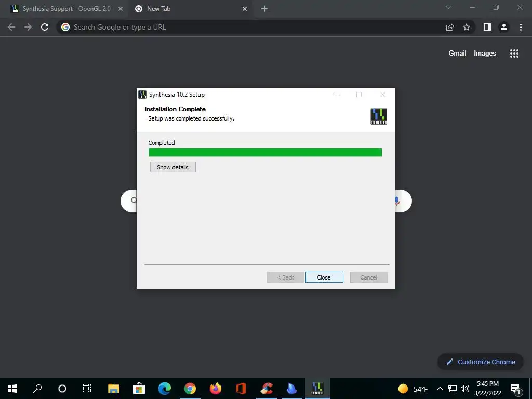This screenshot has height=399, width=532.
Task: Click Show details in the installer
Action: 172,167
